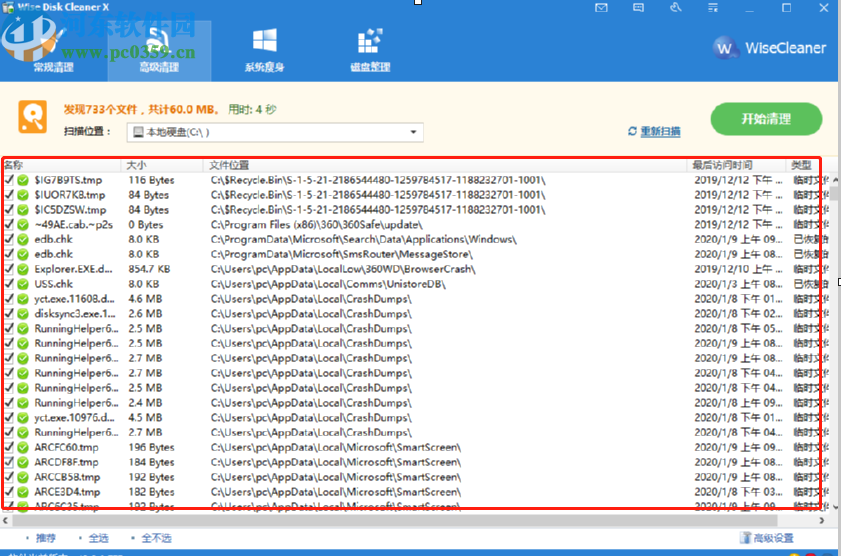The width and height of the screenshot is (841, 556).
Task: Open the 系统瘦身 (System Slimming) tab
Action: 264,48
